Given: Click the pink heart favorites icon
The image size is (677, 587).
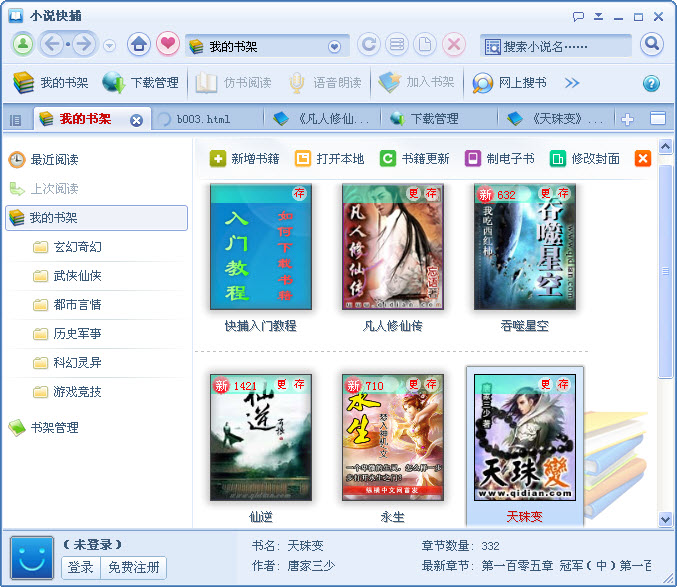Looking at the screenshot, I should 168,44.
